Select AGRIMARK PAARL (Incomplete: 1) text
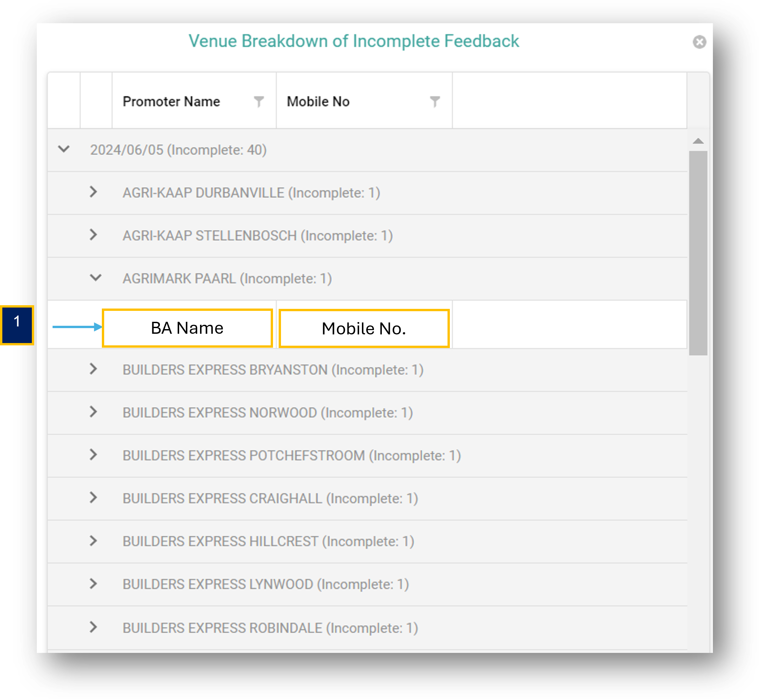Image resolution: width=760 pixels, height=700 pixels. (227, 278)
